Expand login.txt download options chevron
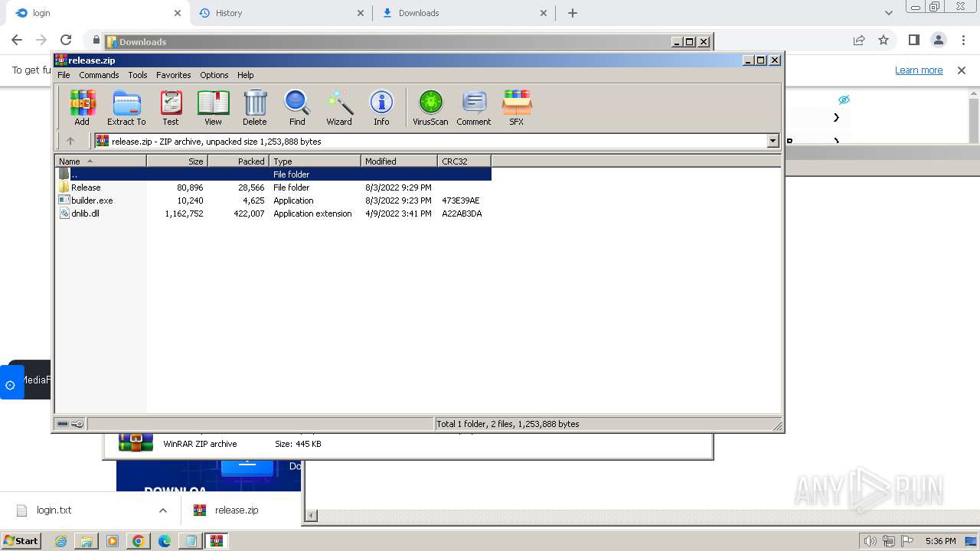This screenshot has height=551, width=980. [x=162, y=510]
